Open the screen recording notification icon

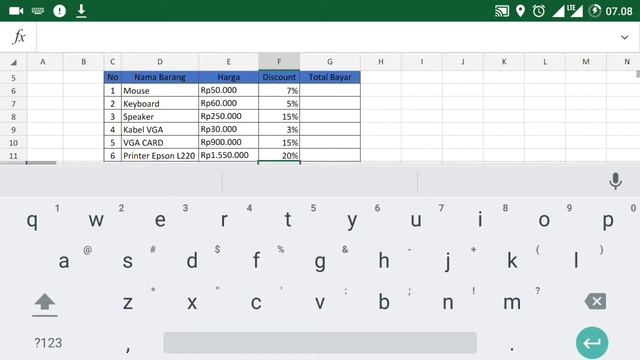[16, 11]
